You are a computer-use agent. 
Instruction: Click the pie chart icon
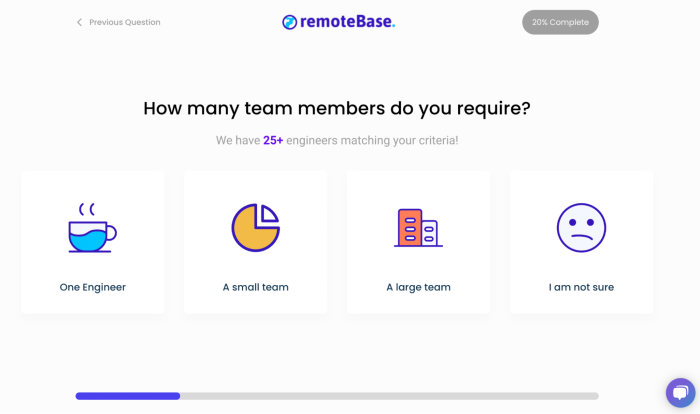tap(255, 228)
